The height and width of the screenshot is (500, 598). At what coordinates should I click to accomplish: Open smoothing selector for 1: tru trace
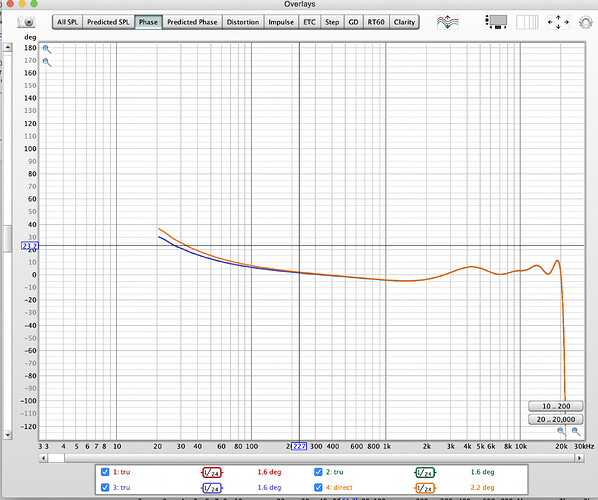point(212,473)
